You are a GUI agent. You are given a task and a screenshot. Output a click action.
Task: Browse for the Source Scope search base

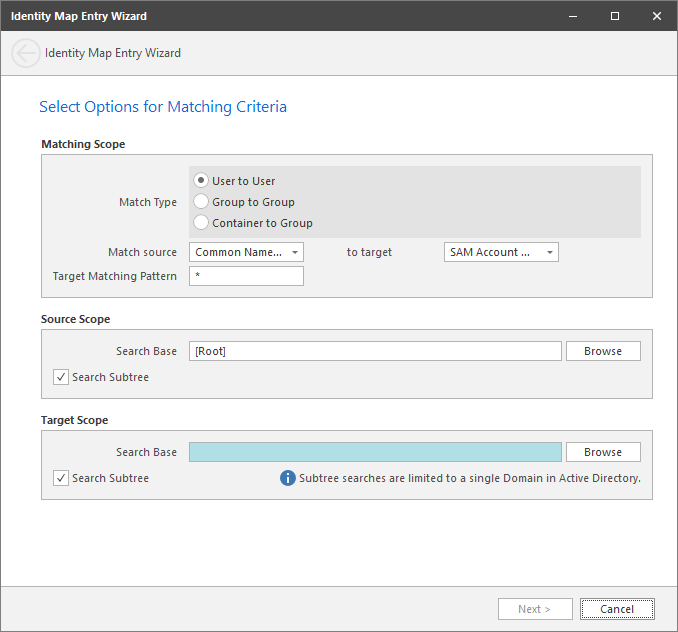coord(603,351)
